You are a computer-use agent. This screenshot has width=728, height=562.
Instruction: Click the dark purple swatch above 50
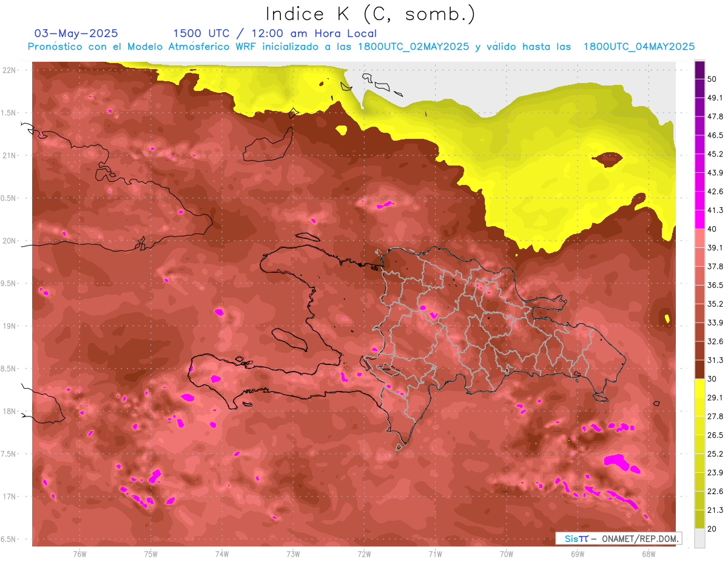pos(699,70)
